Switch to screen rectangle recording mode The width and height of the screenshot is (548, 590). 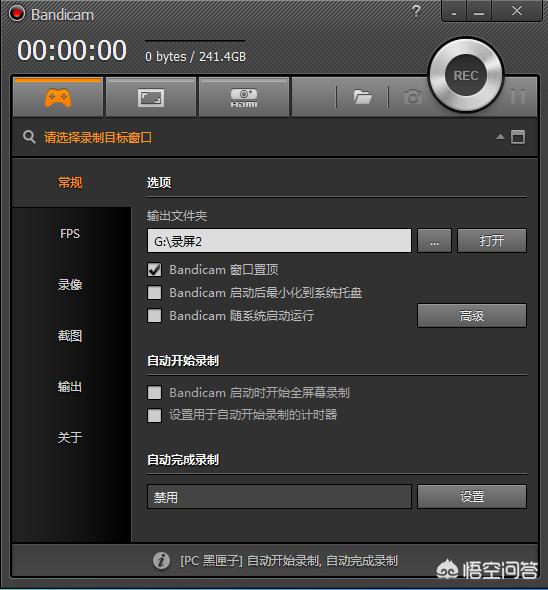tap(151, 98)
